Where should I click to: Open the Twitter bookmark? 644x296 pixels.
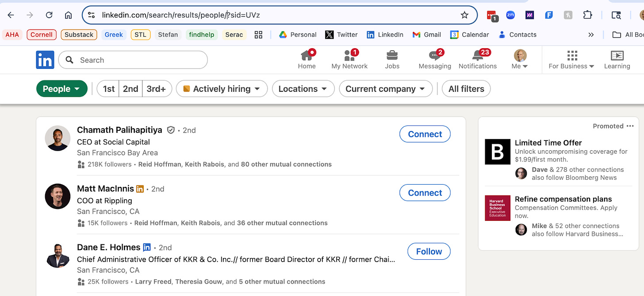(341, 34)
